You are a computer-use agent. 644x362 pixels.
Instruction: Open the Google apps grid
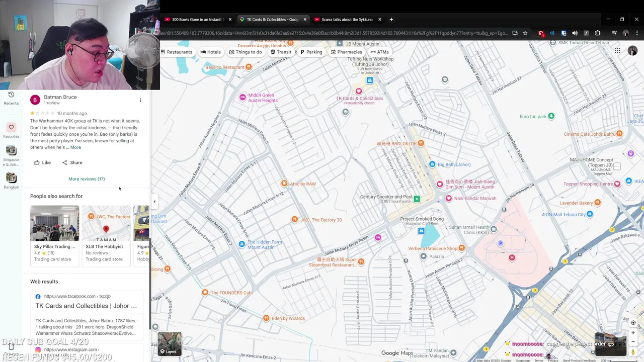[617, 51]
